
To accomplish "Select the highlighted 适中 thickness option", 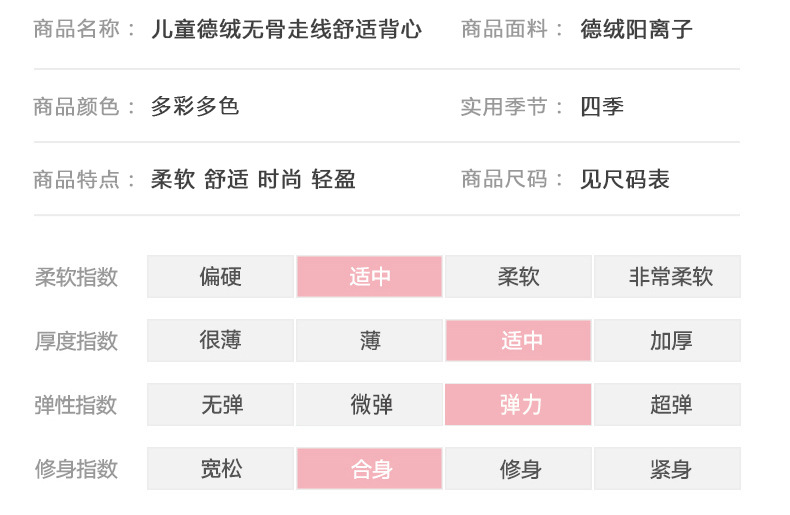I will pyautogui.click(x=518, y=341).
